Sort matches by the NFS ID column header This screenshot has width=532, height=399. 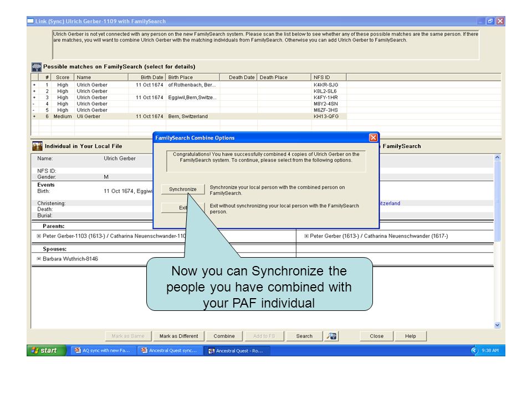click(x=329, y=78)
